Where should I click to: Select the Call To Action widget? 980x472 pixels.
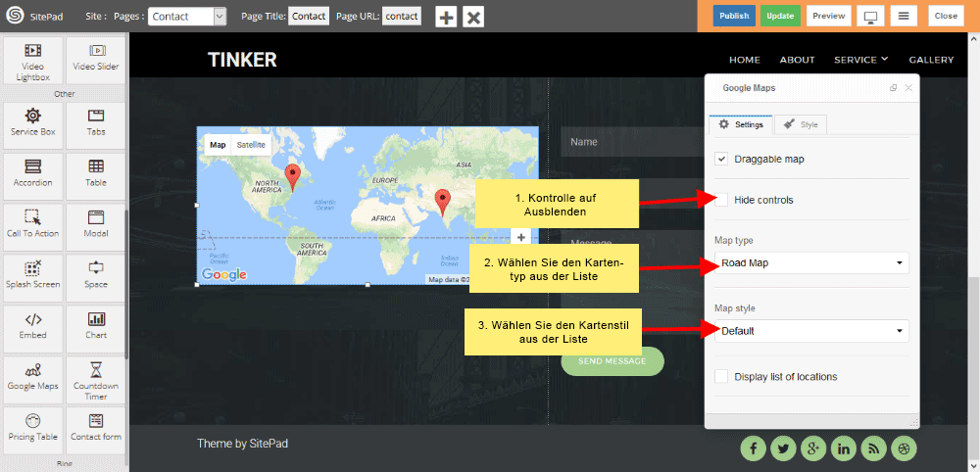tap(33, 226)
